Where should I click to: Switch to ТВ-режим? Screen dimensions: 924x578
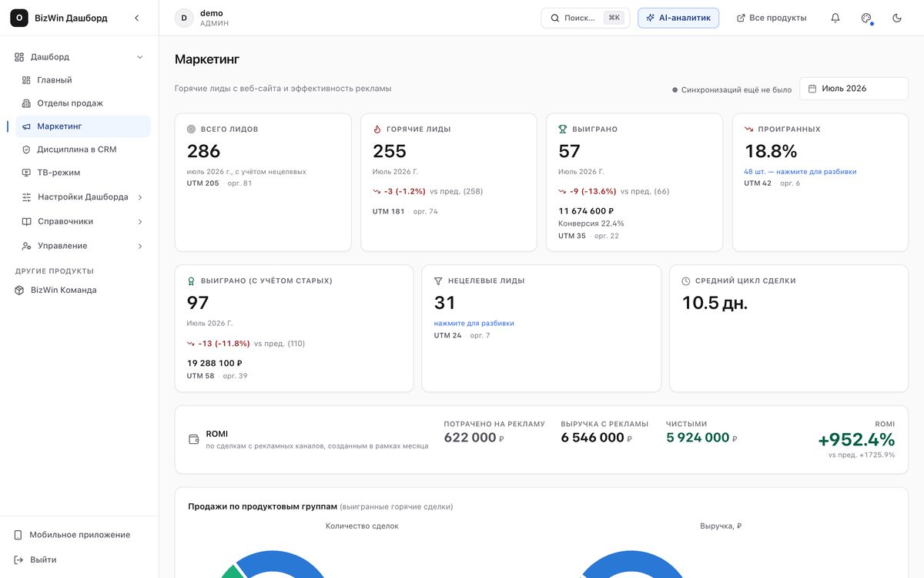[83, 173]
